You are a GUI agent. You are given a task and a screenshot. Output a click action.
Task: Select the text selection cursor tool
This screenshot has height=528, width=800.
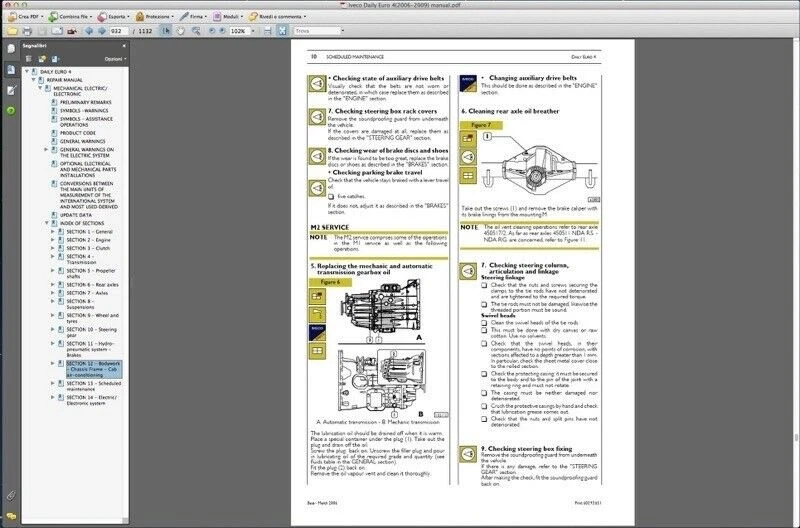[x=166, y=31]
